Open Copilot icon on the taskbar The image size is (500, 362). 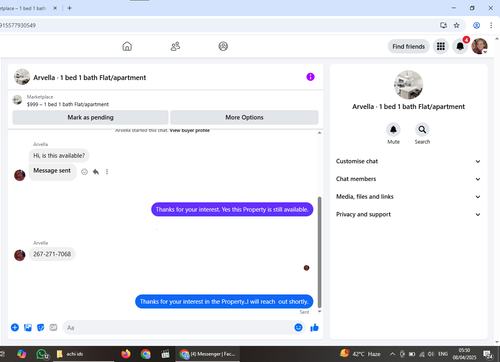click(22, 354)
